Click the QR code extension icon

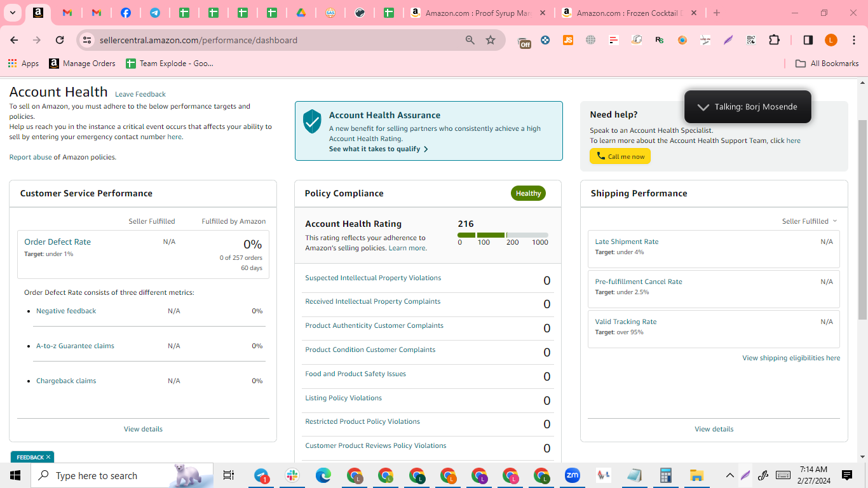click(751, 40)
